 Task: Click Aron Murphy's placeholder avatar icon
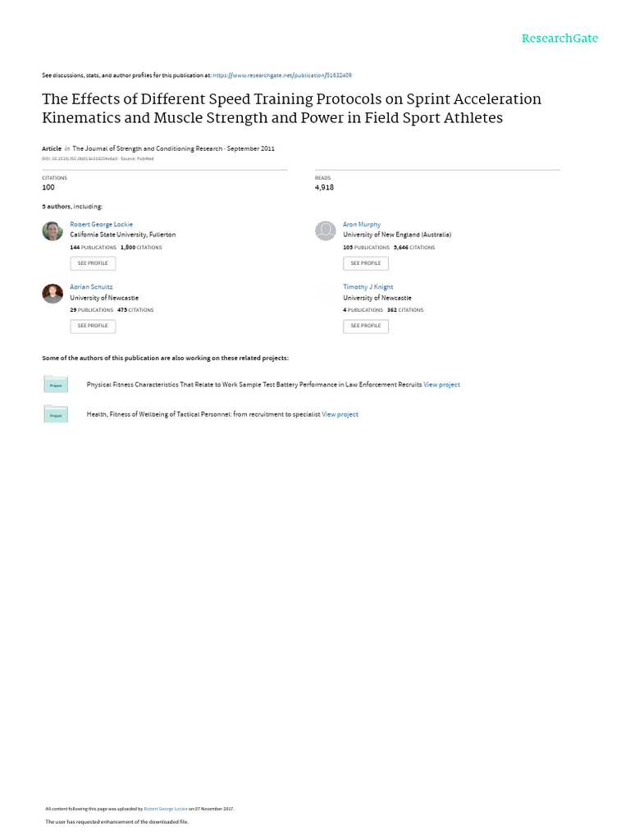(326, 231)
